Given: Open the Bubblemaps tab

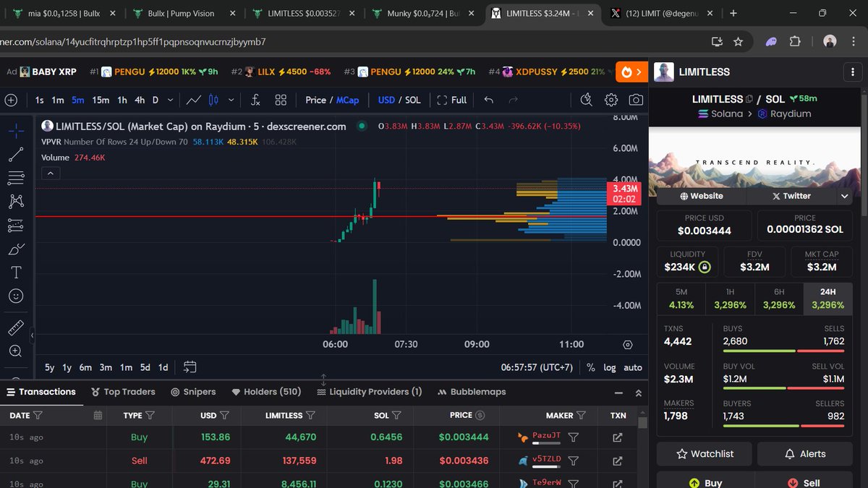Looking at the screenshot, I should point(472,392).
